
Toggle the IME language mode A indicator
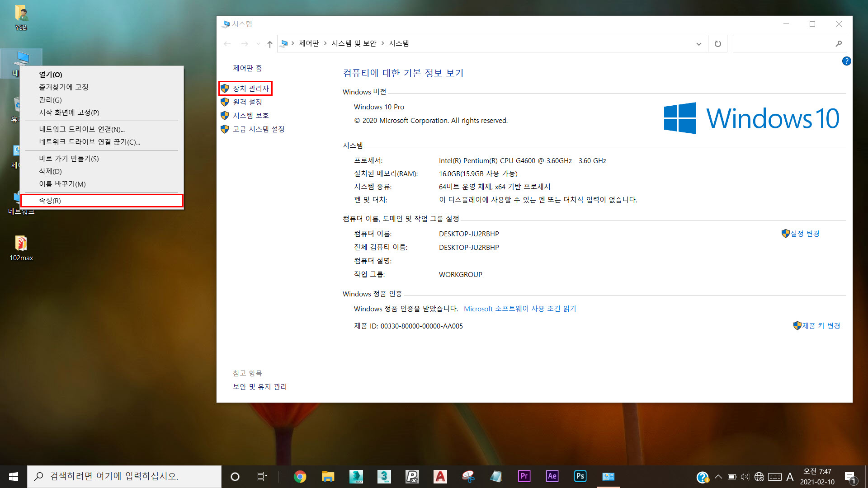point(790,477)
